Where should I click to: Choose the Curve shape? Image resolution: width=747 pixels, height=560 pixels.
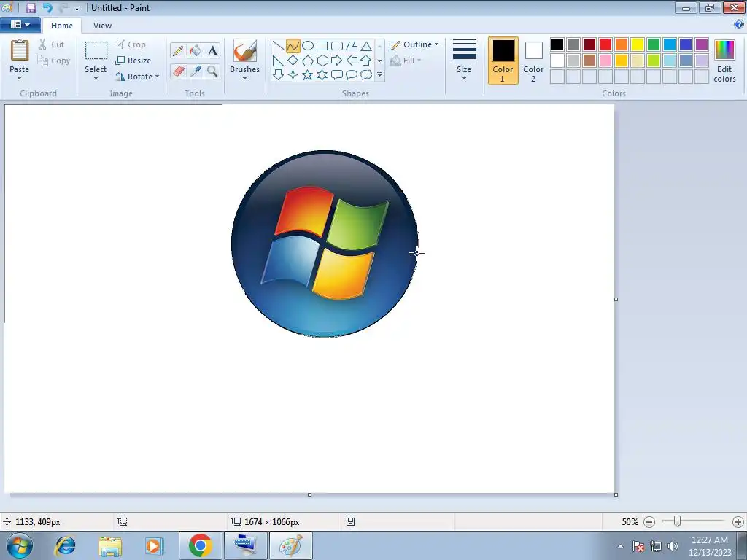click(293, 46)
